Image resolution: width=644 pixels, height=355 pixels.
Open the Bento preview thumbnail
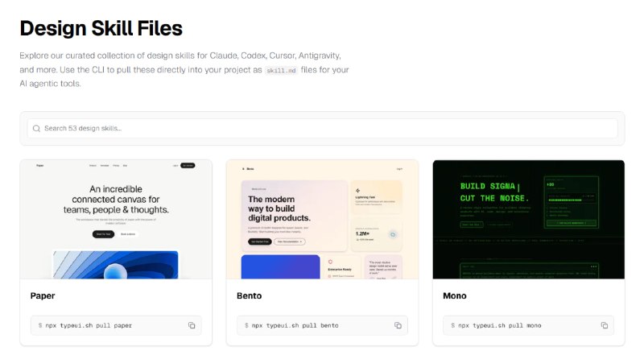pyautogui.click(x=322, y=219)
